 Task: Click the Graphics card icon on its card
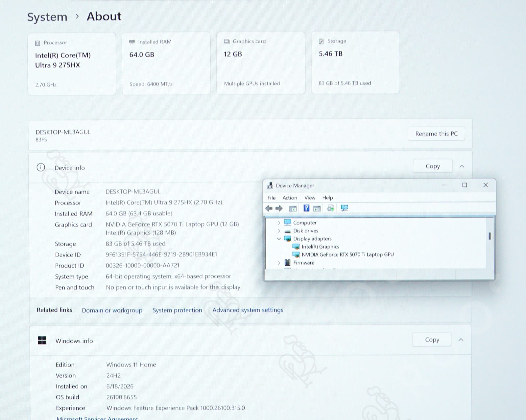(x=227, y=41)
